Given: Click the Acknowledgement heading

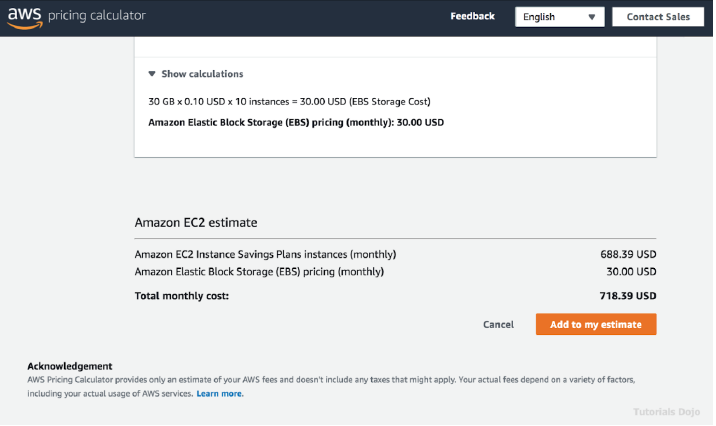Looking at the screenshot, I should click(70, 366).
